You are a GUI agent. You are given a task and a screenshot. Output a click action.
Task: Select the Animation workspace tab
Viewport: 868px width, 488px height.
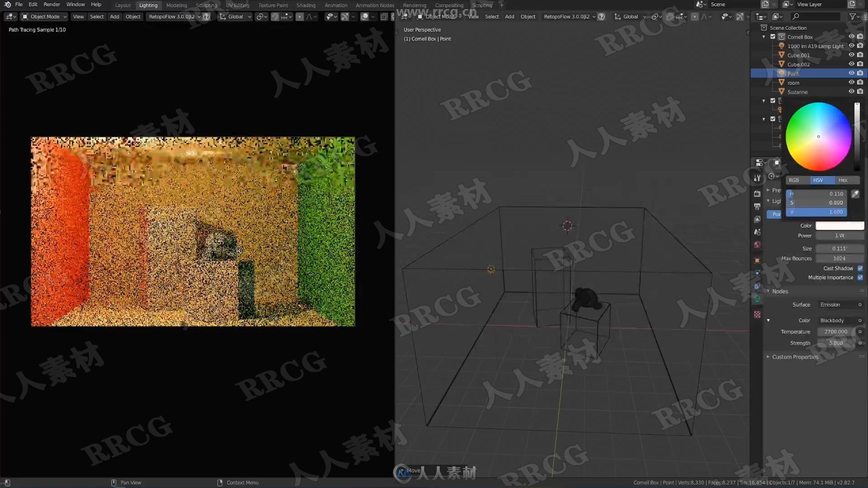point(336,5)
